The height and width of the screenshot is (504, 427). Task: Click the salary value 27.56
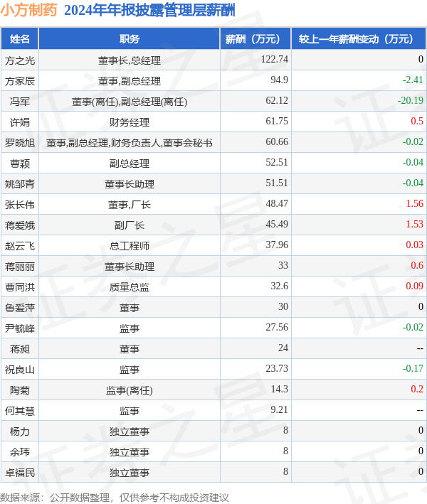pyautogui.click(x=277, y=327)
